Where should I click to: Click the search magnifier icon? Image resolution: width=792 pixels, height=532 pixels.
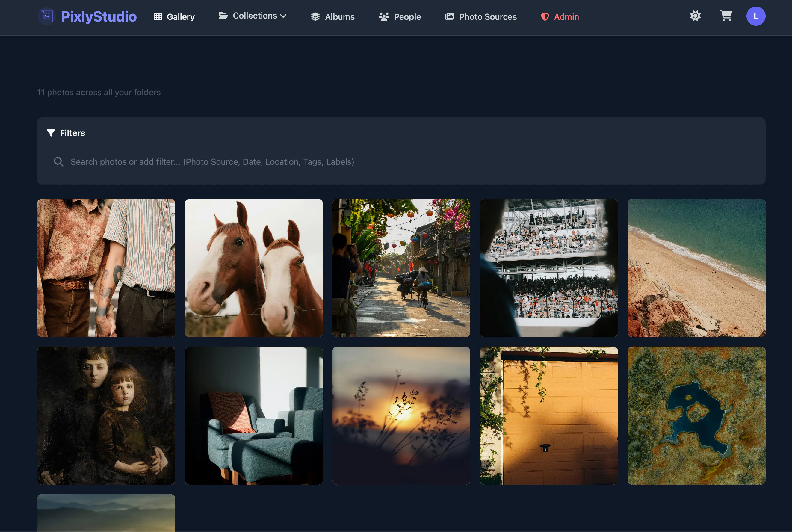pos(59,162)
